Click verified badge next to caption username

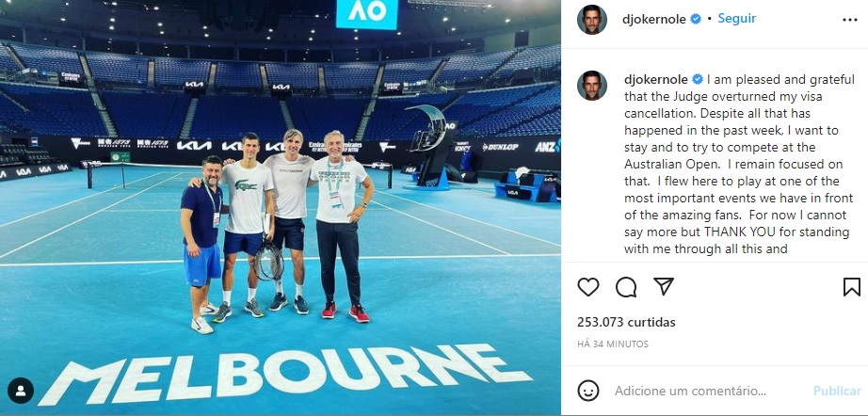pyautogui.click(x=698, y=80)
